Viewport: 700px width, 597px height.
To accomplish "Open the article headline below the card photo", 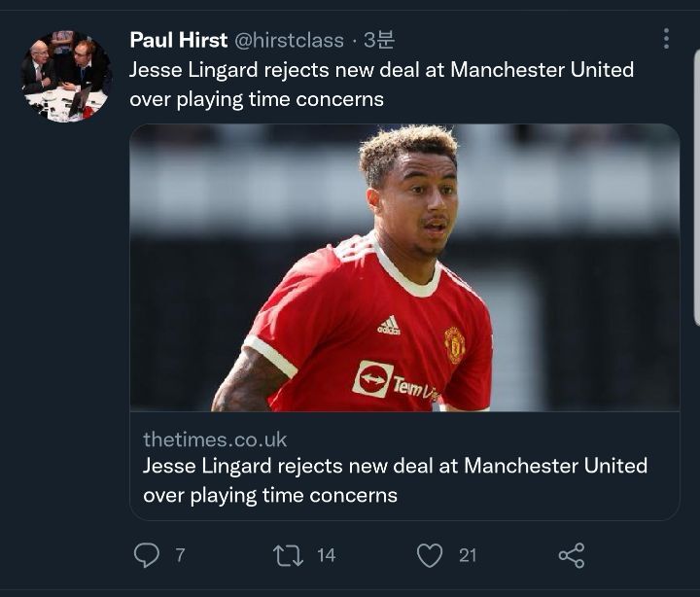I will click(x=395, y=480).
